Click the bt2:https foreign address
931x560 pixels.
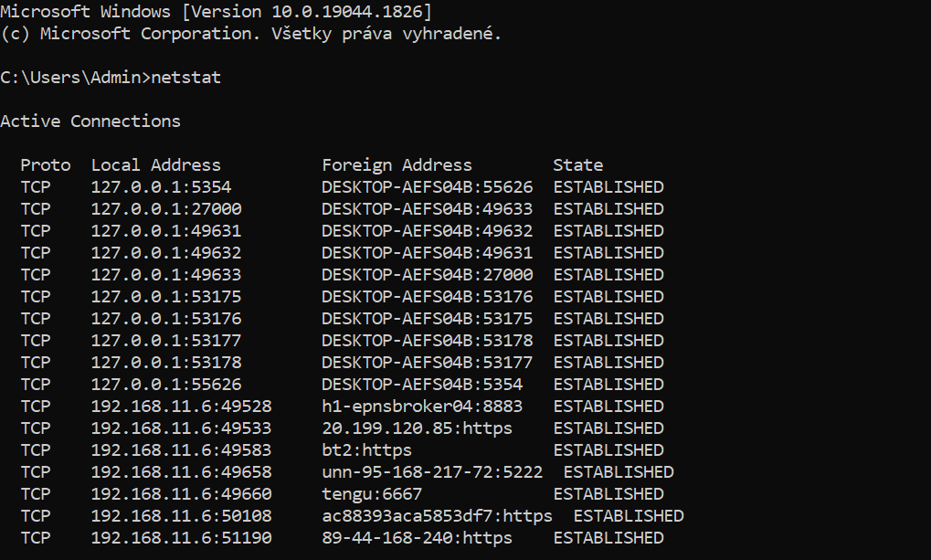click(x=366, y=450)
